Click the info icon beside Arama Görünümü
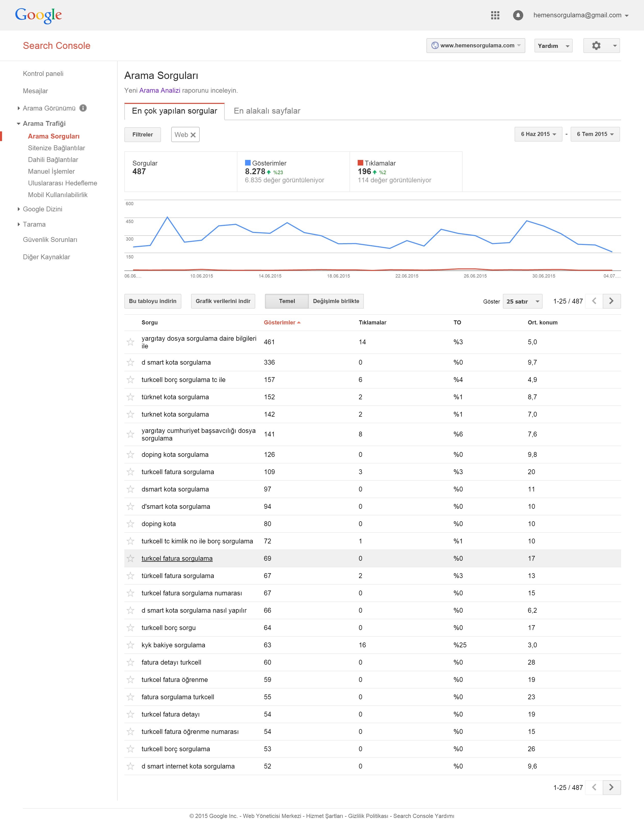 click(x=83, y=108)
